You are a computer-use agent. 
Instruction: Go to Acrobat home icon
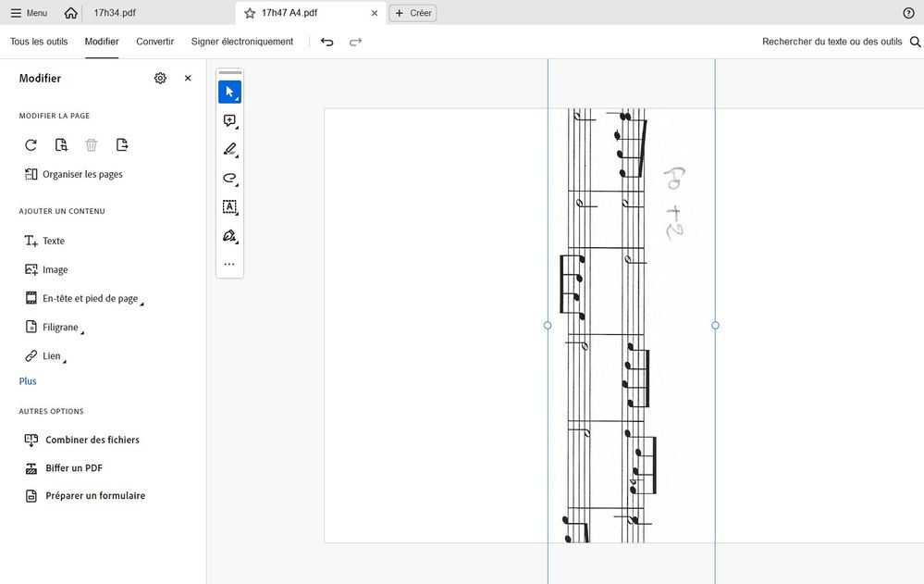pos(70,13)
